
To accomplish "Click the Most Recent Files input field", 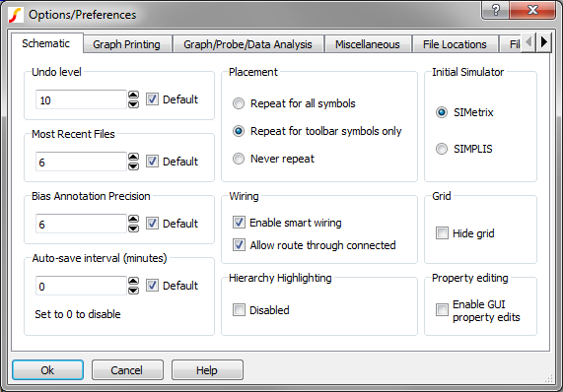I will 81,162.
